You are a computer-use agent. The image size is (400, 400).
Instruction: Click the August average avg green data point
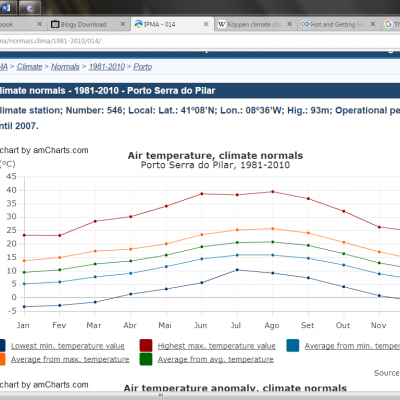click(273, 242)
